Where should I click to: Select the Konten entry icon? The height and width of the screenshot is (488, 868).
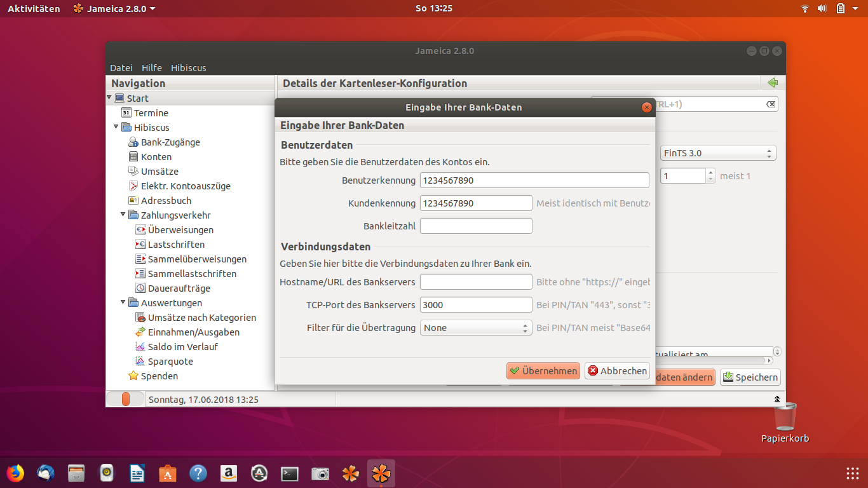133,157
